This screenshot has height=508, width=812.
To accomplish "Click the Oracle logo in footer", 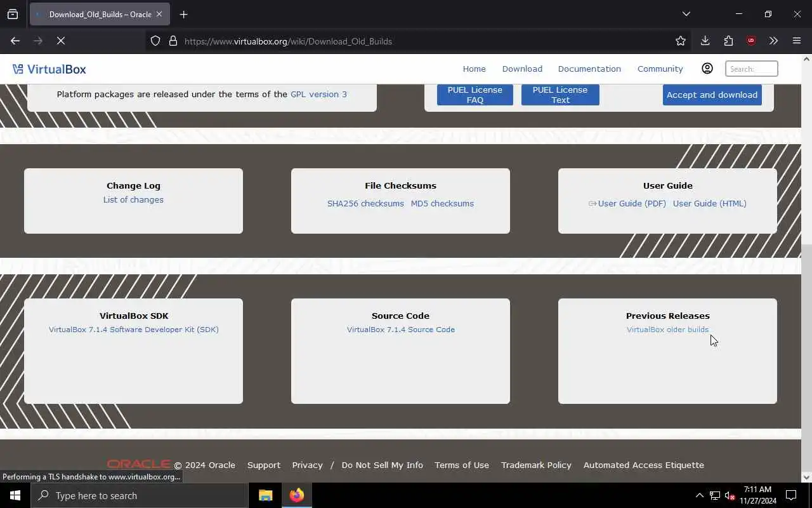I will (139, 464).
